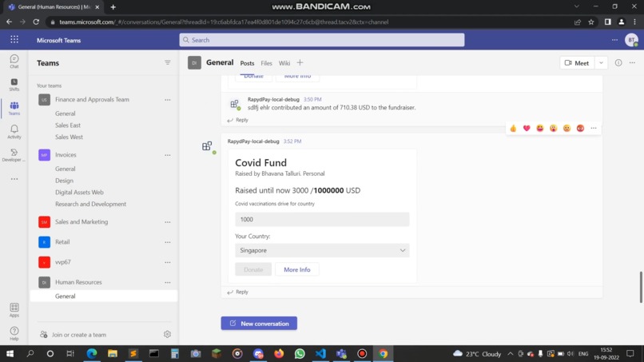Open settings and more ellipsis beside profile
644x362 pixels.
615,40
